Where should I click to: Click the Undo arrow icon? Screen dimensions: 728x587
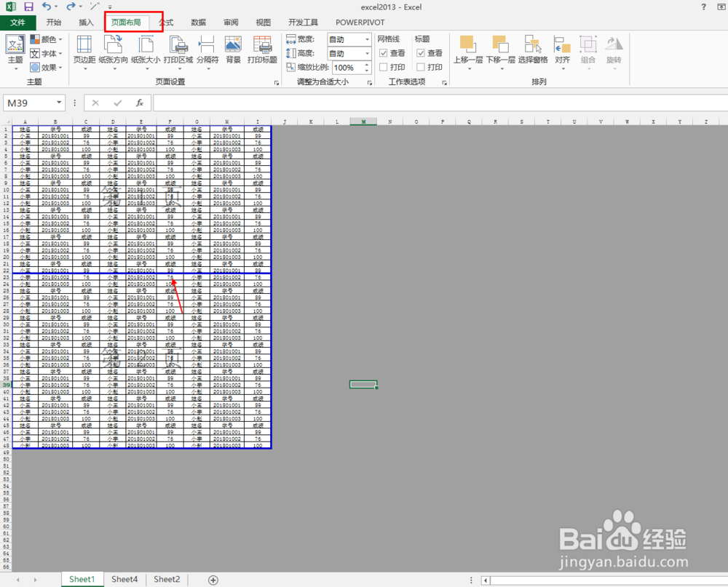coord(46,7)
